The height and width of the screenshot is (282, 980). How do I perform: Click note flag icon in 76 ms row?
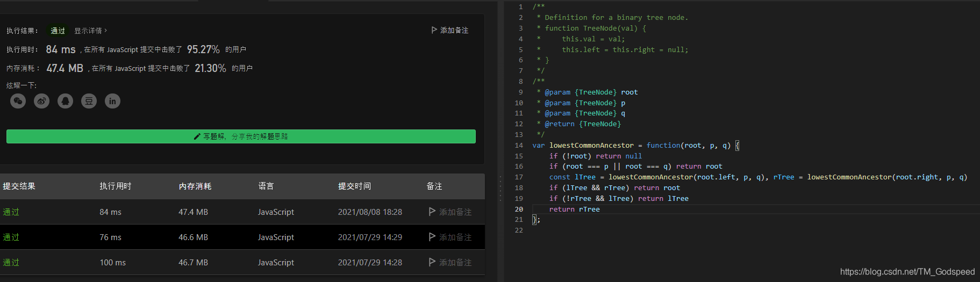432,237
